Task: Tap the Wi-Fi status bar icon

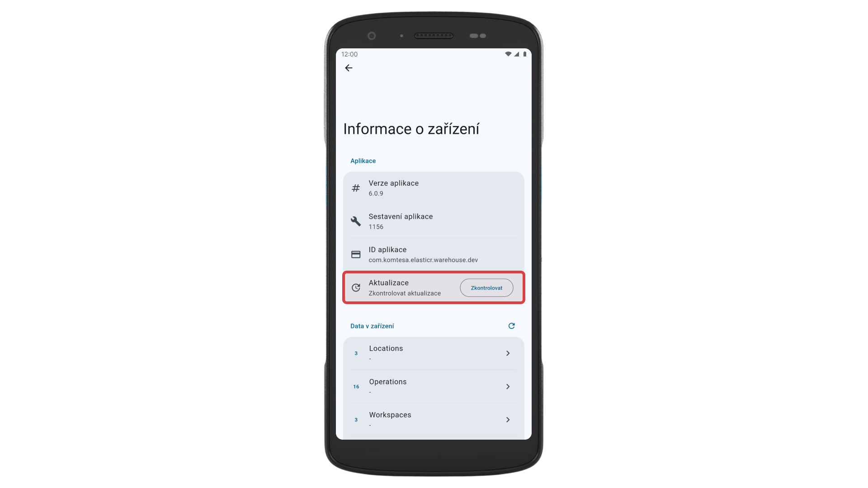Action: (508, 54)
